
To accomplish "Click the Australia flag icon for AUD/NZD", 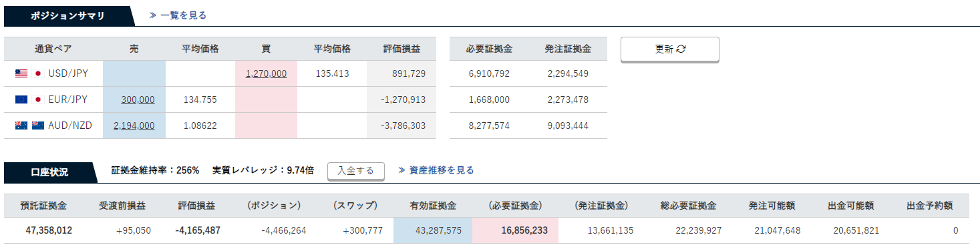I will click(x=21, y=126).
